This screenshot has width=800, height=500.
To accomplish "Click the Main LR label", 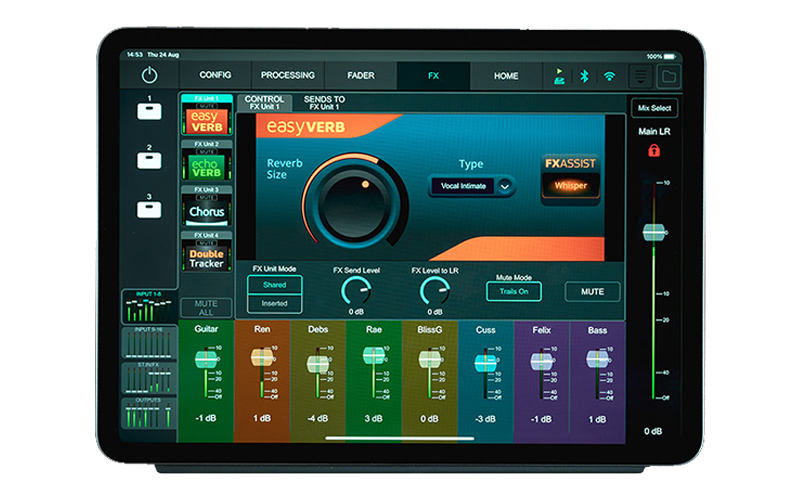I will coord(654,131).
